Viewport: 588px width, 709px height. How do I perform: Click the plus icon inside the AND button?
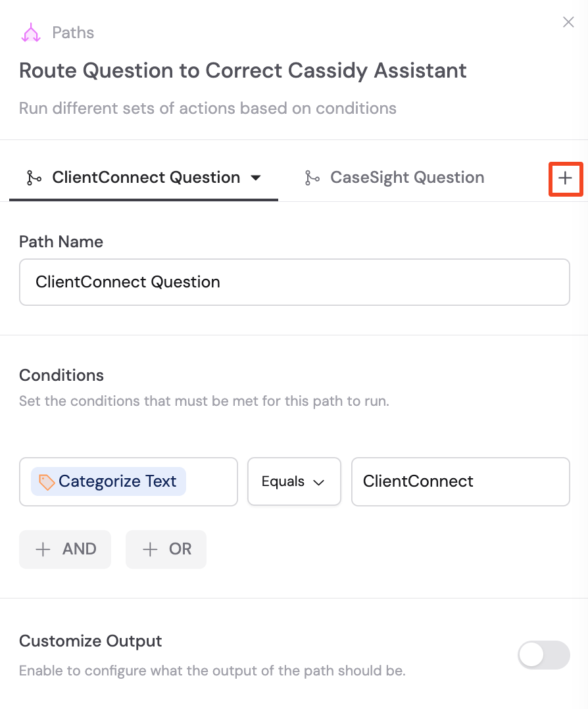[x=43, y=549]
